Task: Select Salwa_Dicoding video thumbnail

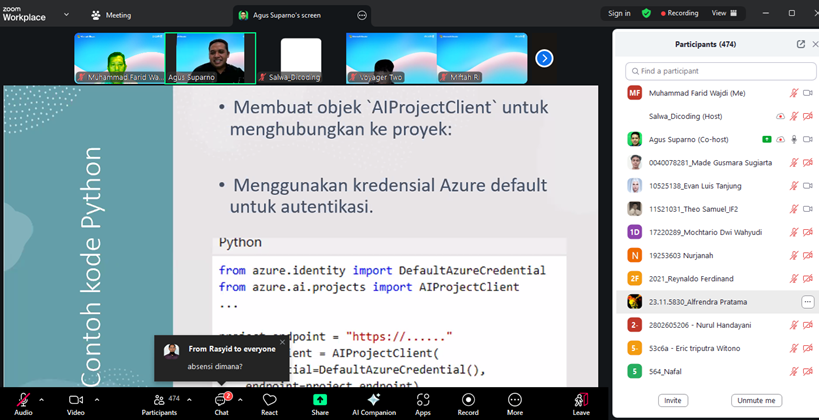Action: tap(301, 58)
